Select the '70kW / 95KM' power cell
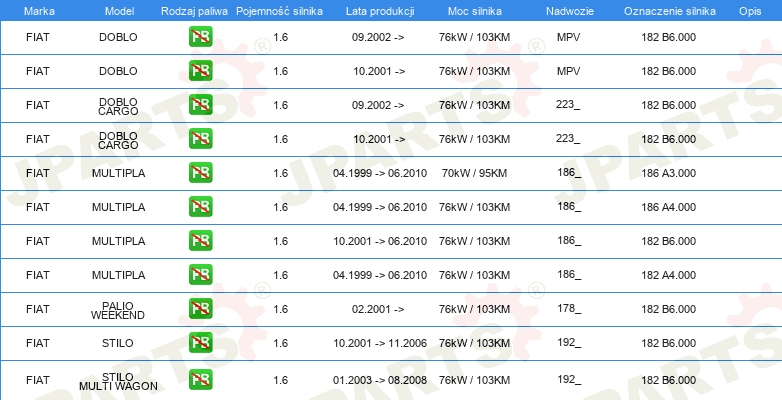782x400 pixels. pos(474,173)
